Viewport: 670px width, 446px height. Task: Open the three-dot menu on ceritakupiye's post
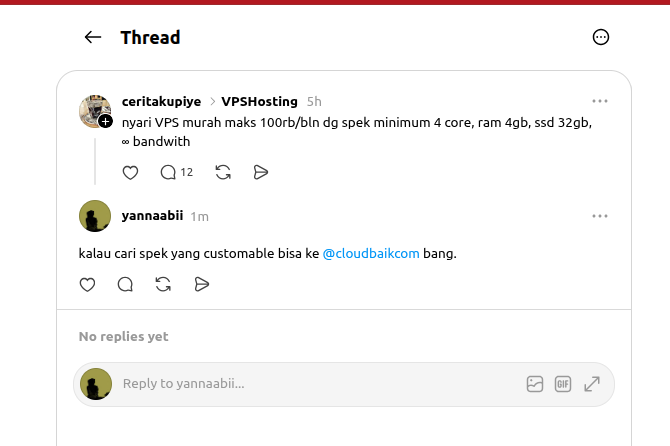600,101
